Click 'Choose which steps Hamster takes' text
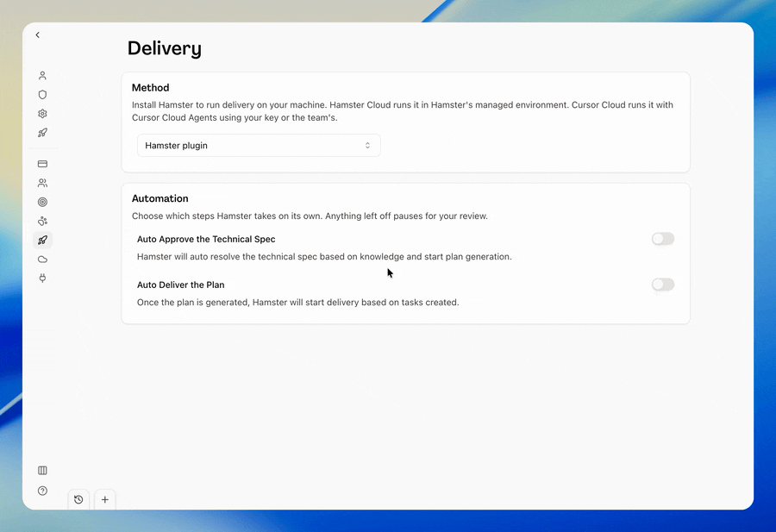Image resolution: width=776 pixels, height=532 pixels. (310, 216)
